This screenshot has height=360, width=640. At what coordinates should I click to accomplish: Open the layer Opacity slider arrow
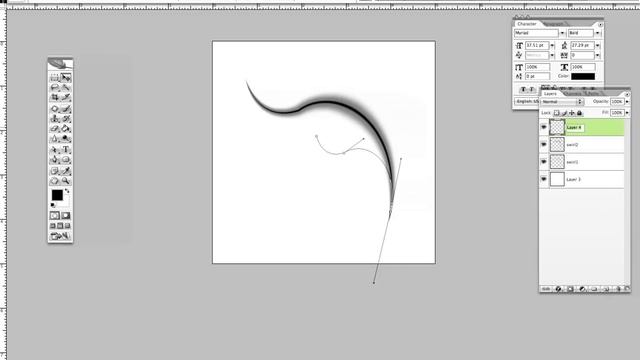pyautogui.click(x=627, y=102)
